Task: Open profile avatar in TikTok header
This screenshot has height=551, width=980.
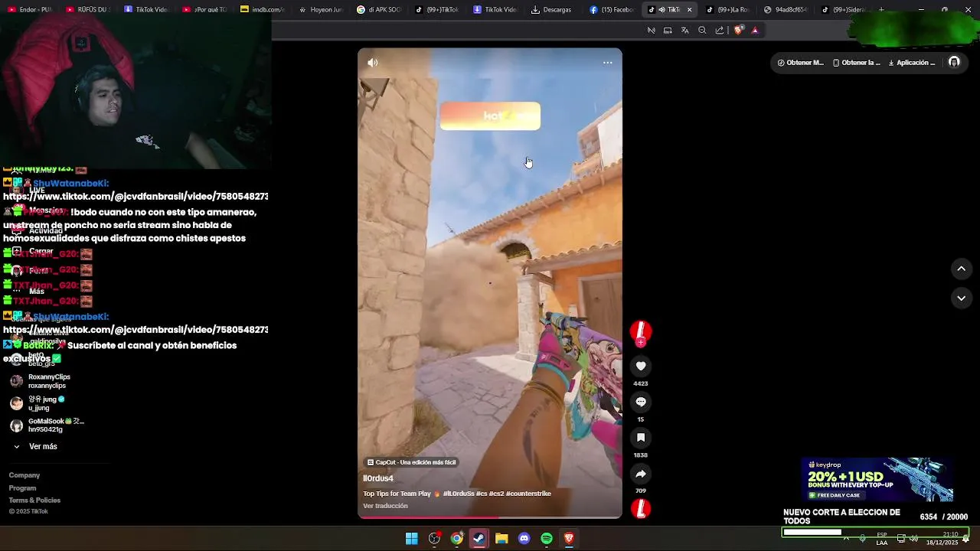Action: pyautogui.click(x=954, y=63)
